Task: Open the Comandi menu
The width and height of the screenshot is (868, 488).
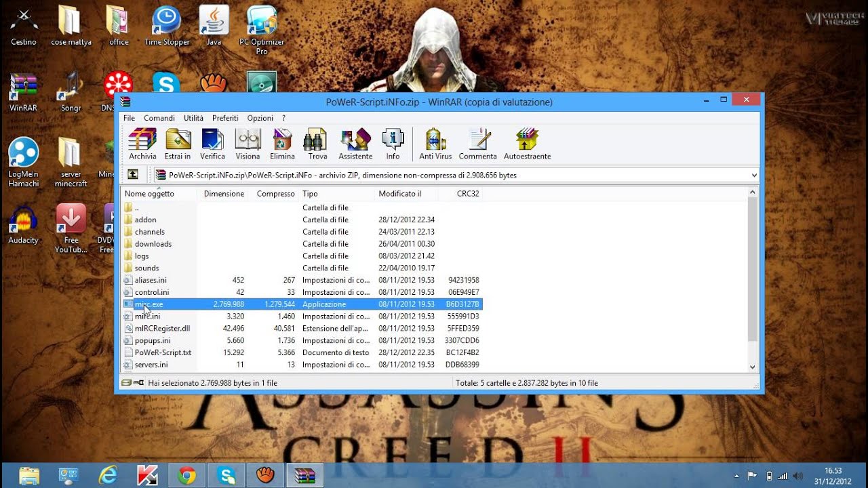Action: click(159, 118)
